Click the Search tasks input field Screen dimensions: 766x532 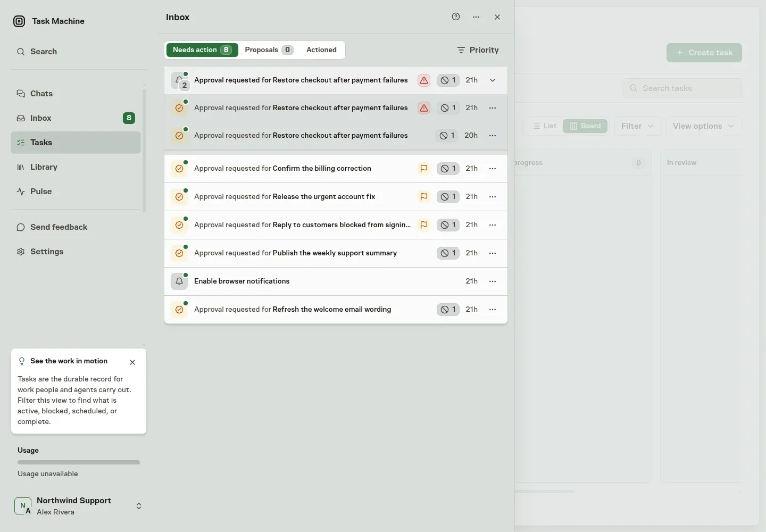(x=682, y=88)
